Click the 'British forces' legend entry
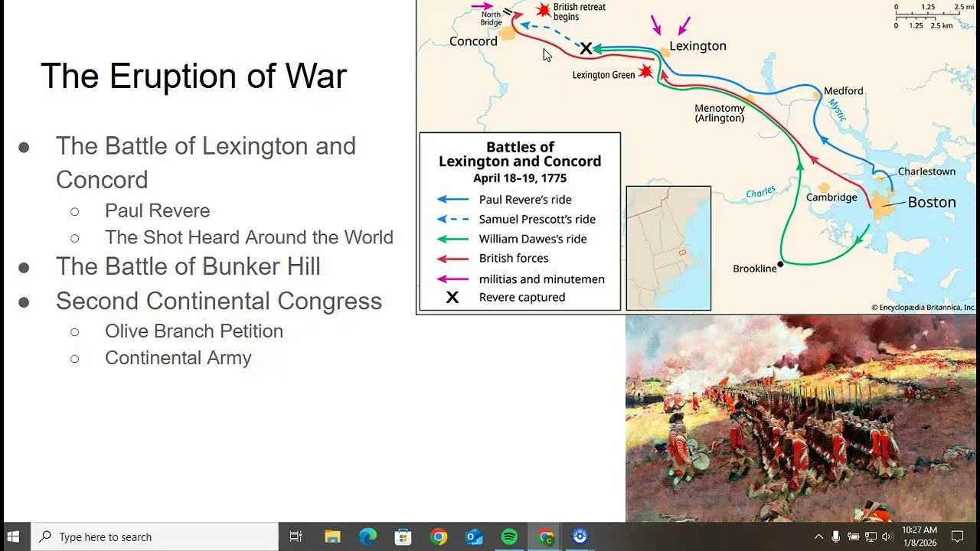 point(514,258)
